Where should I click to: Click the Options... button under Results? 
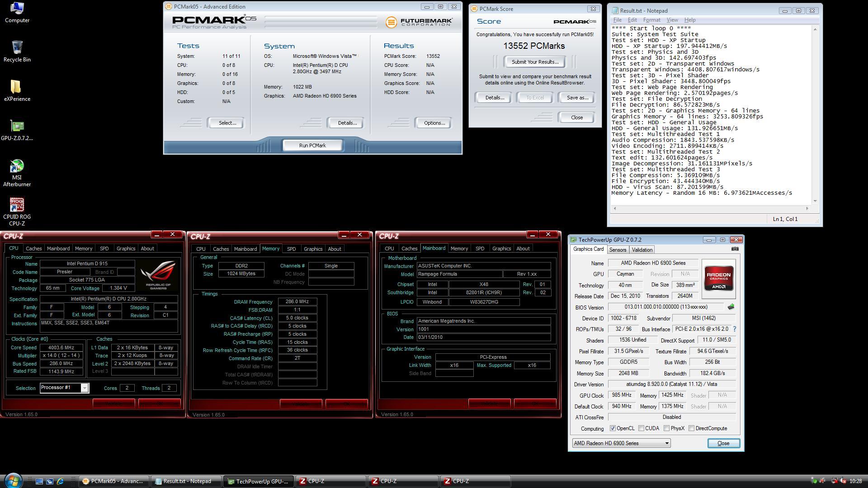pyautogui.click(x=434, y=123)
